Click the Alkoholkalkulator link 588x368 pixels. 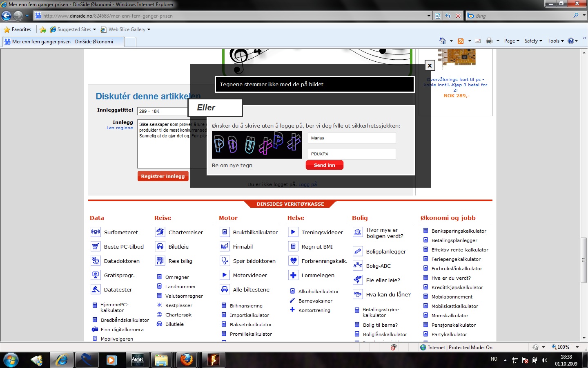318,292
